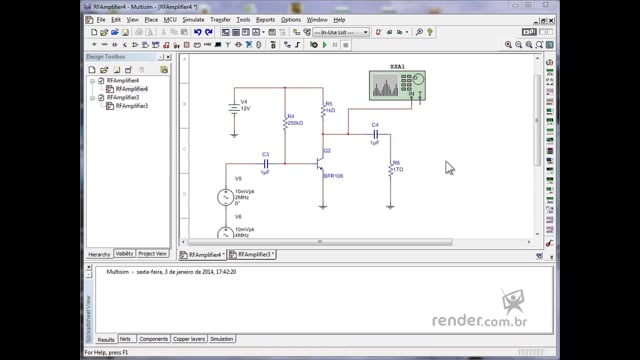
Task: Open the Place Source dropdown arrow
Action: pos(94,45)
